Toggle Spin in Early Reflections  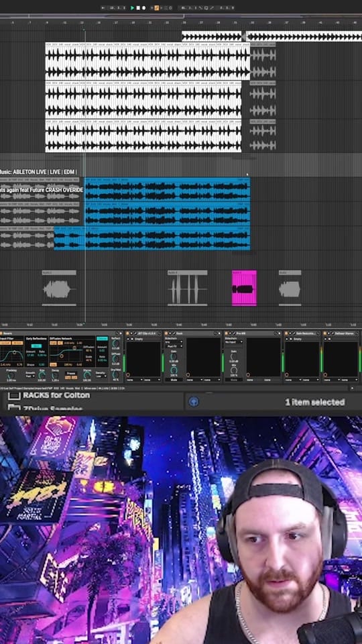(x=36, y=346)
